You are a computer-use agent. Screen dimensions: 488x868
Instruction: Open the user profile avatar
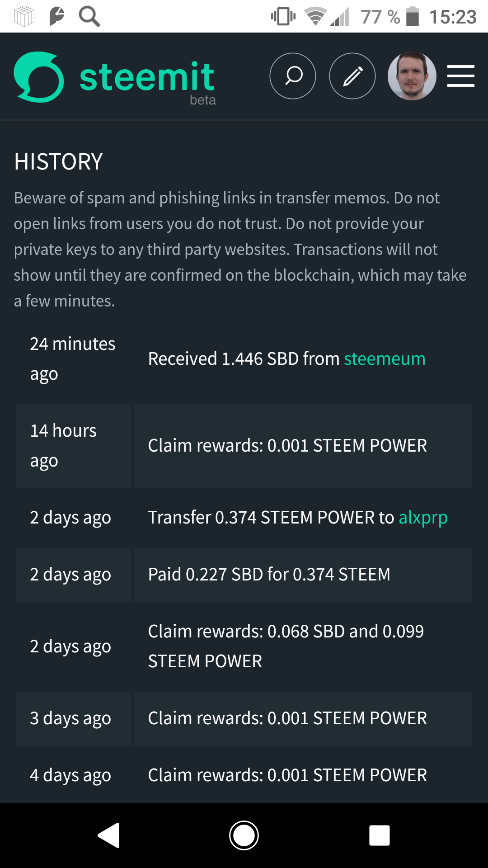click(412, 76)
